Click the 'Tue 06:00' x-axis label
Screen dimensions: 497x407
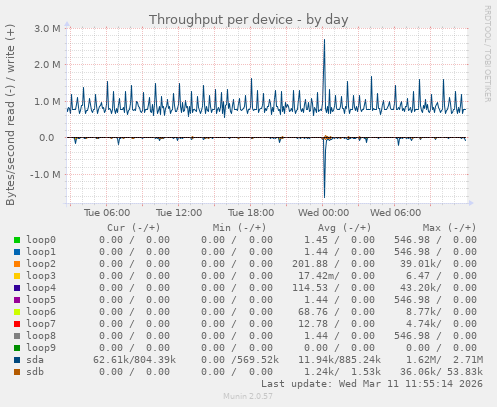click(x=107, y=213)
